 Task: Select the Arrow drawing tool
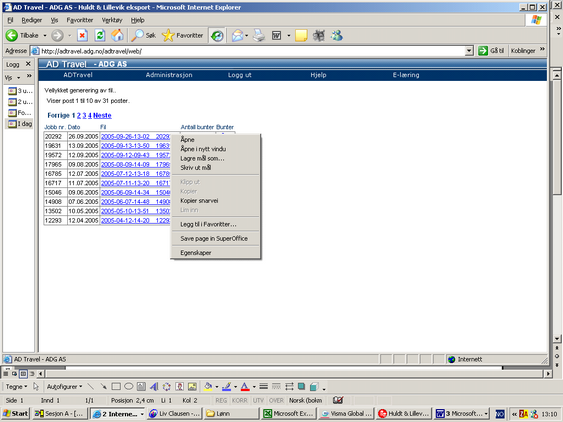click(103, 387)
